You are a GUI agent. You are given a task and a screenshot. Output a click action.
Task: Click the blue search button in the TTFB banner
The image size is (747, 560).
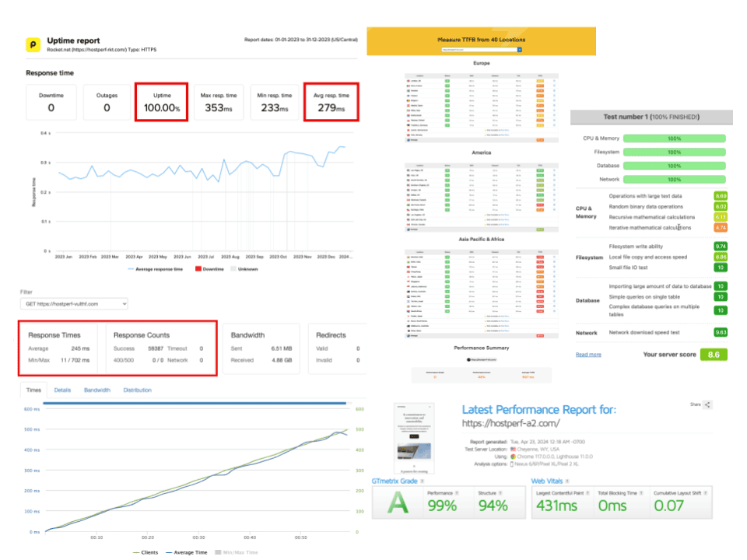[520, 50]
